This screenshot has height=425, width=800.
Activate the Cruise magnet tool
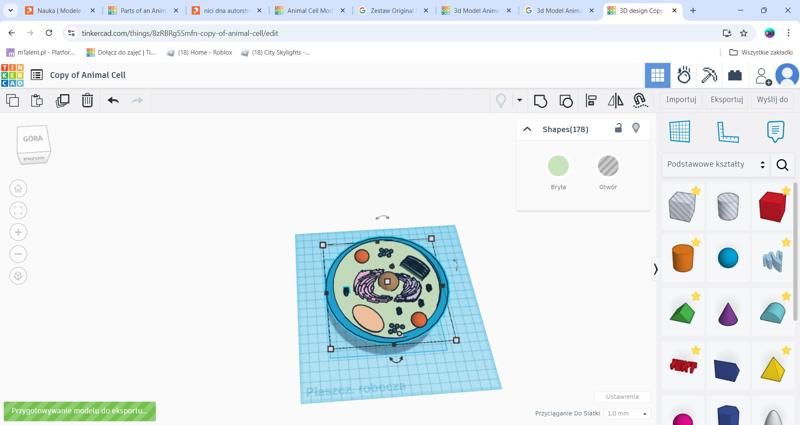pos(640,101)
